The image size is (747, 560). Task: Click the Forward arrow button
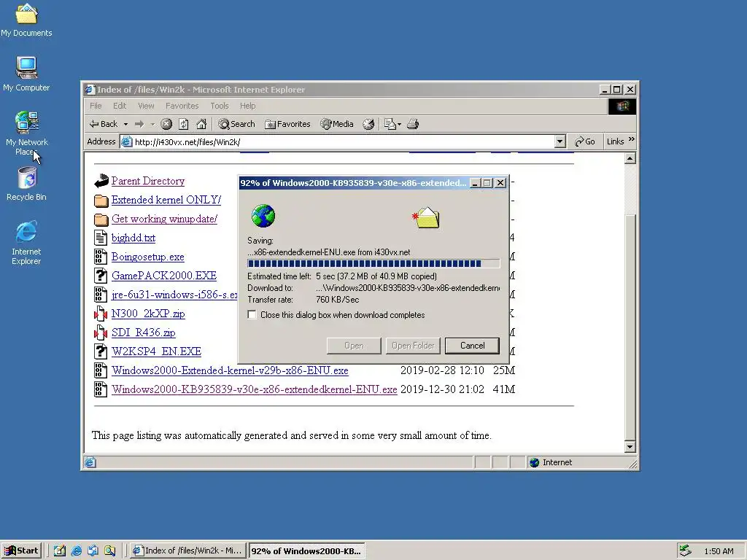(139, 124)
